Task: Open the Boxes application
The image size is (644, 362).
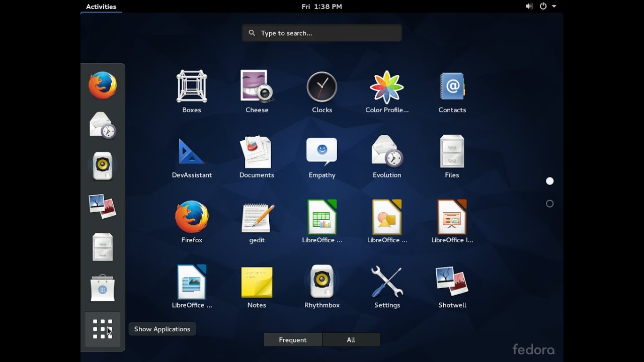Action: [x=192, y=91]
